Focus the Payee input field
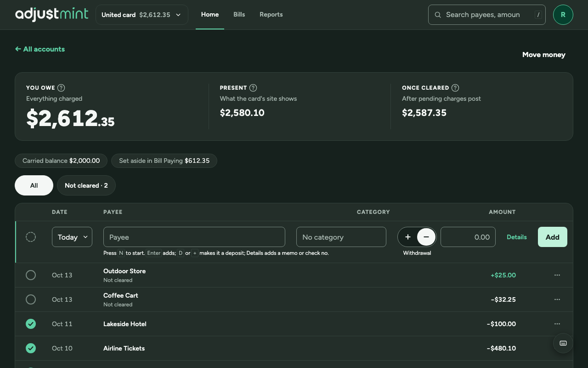The width and height of the screenshot is (588, 368). [194, 237]
